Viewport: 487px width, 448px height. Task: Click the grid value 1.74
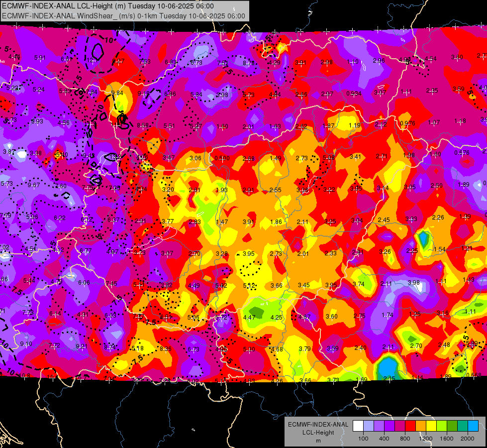coord(388,315)
